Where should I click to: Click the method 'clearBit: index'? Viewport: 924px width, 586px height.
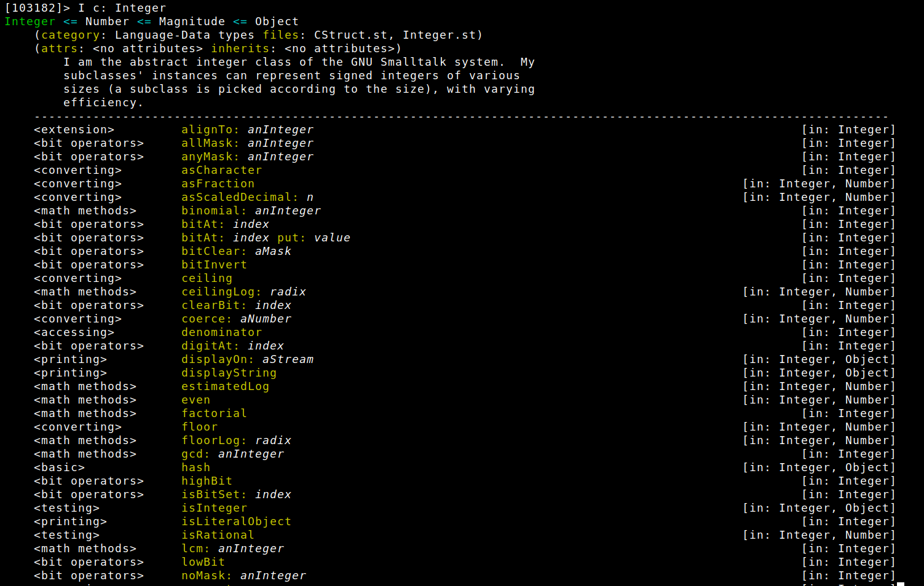[x=236, y=305]
